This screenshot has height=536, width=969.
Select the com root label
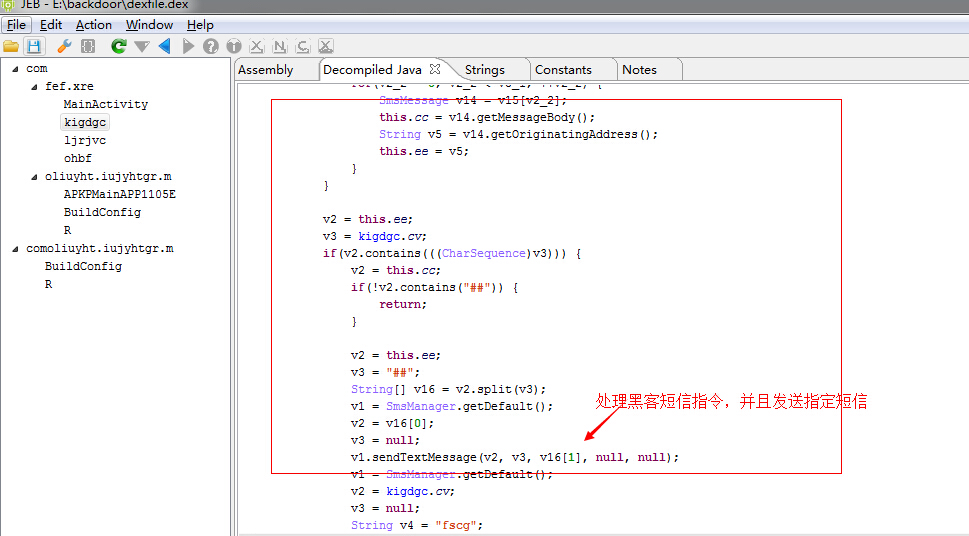coord(36,69)
